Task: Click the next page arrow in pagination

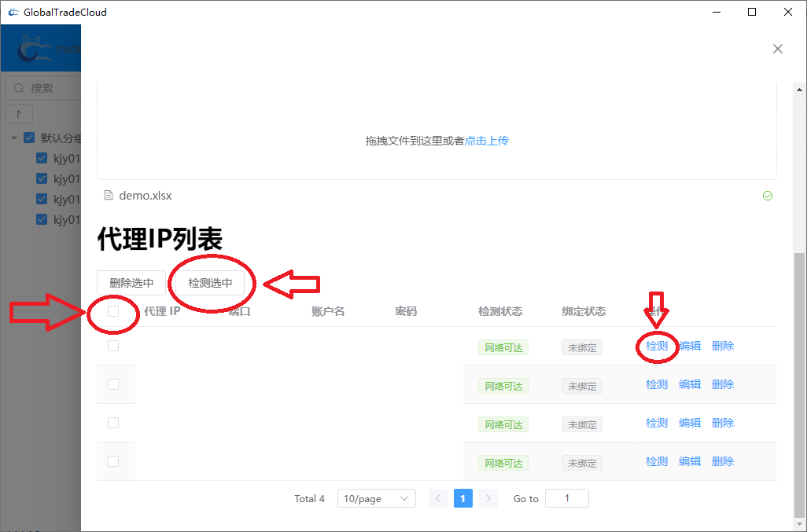Action: pos(487,497)
